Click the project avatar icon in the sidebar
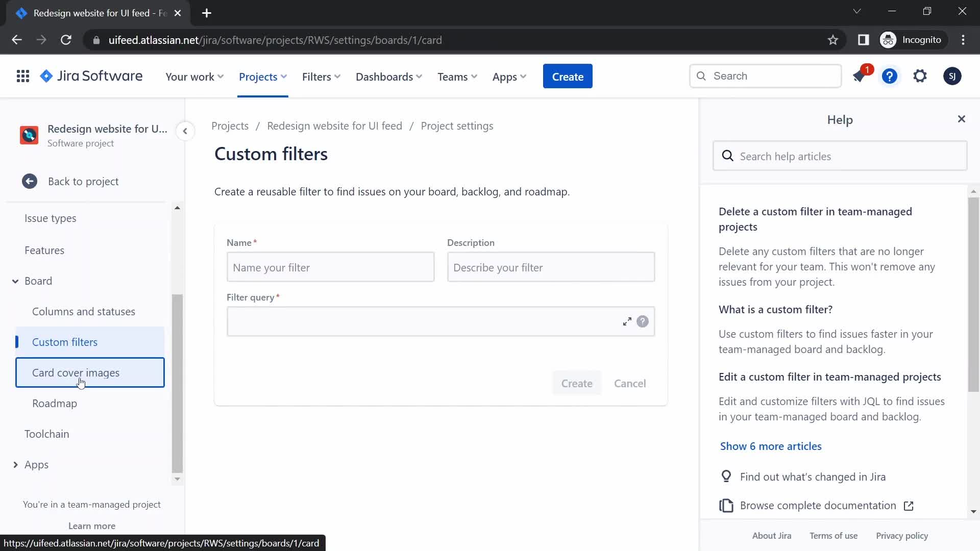The height and width of the screenshot is (551, 980). 29,135
